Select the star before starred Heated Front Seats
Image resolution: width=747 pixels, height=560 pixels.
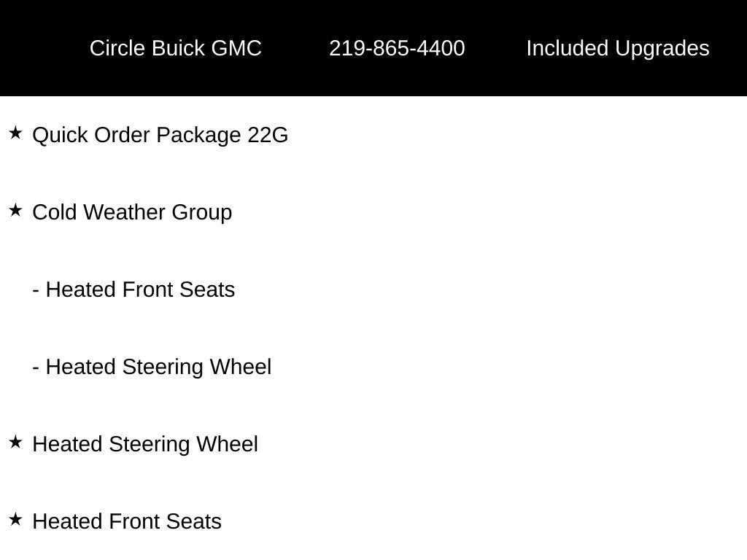[16, 519]
